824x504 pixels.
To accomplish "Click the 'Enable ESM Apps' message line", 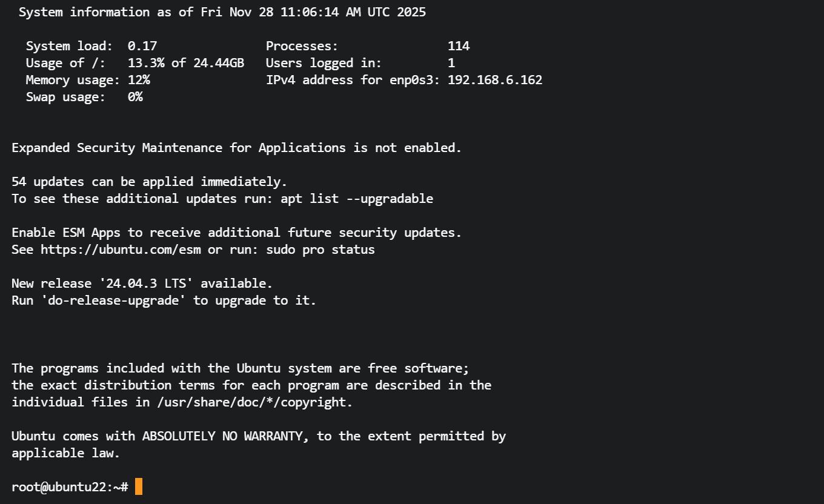I will tap(236, 233).
